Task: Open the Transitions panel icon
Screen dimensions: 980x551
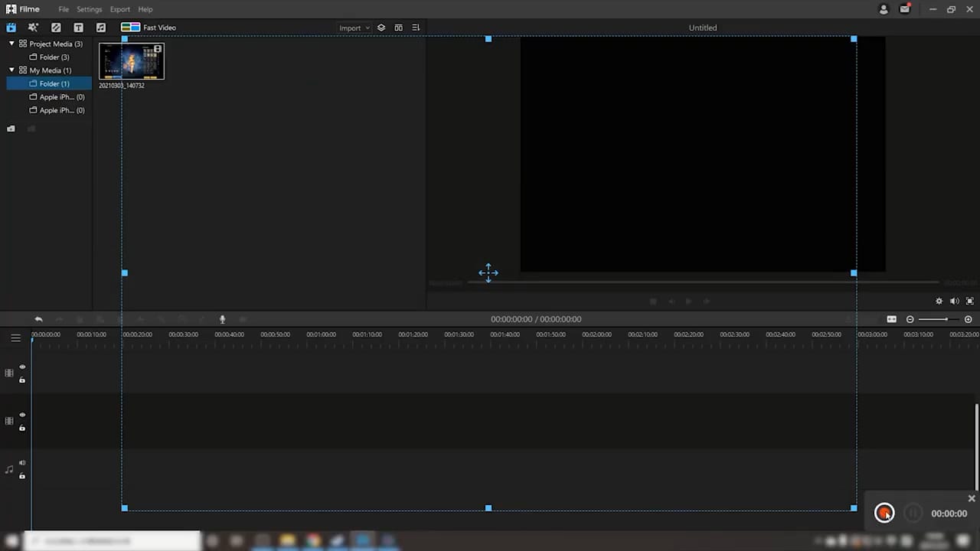Action: (56, 28)
